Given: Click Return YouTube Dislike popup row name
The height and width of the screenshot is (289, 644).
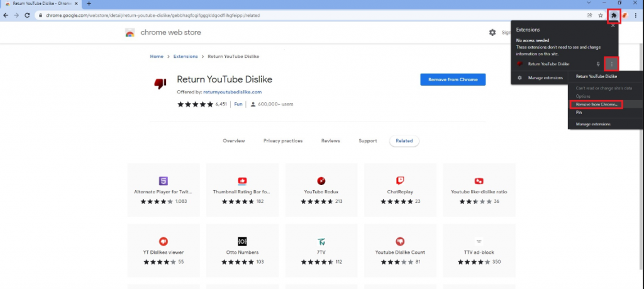Looking at the screenshot, I should pyautogui.click(x=548, y=64).
